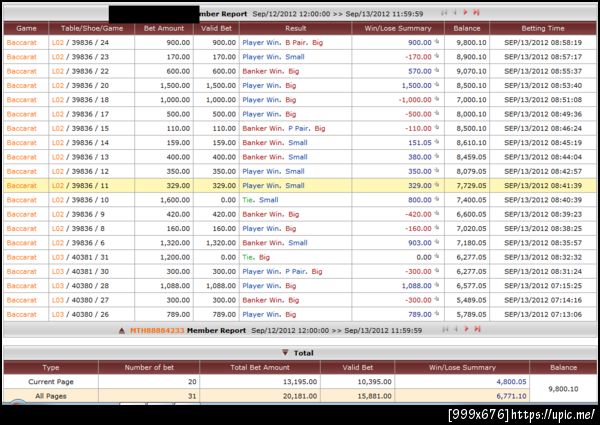The width and height of the screenshot is (600, 425).
Task: Open detail icon for game 39836 / 6
Action: click(x=437, y=242)
